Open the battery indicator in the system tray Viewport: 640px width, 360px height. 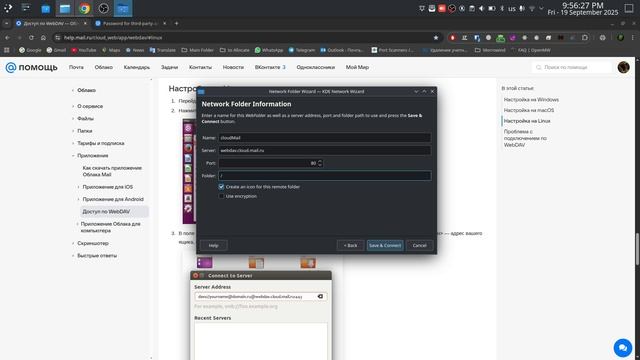(x=492, y=8)
